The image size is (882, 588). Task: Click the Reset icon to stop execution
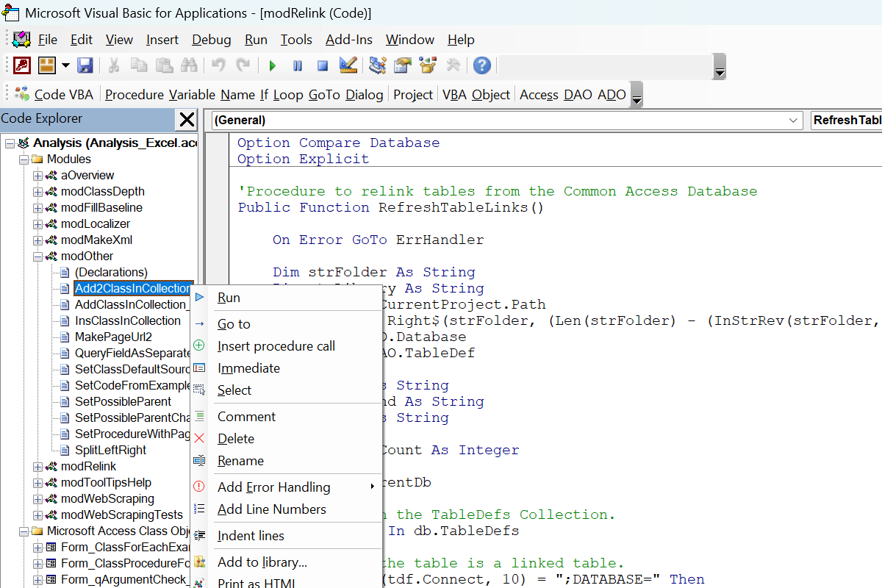pyautogui.click(x=322, y=65)
